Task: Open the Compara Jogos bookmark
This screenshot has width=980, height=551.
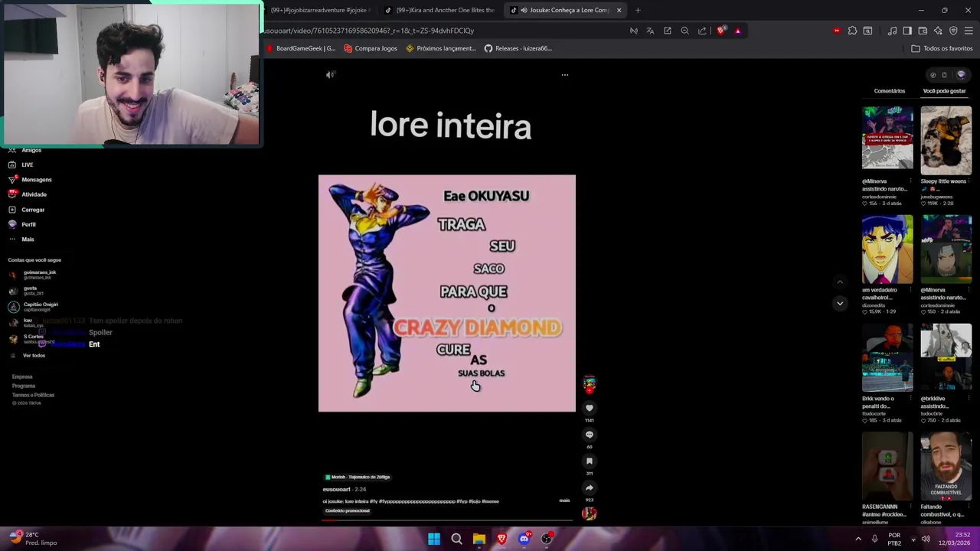Action: click(x=371, y=48)
